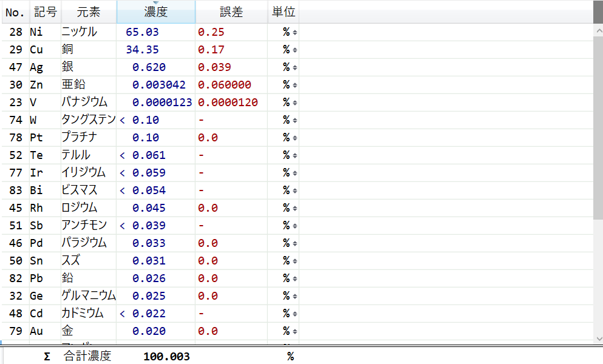The height and width of the screenshot is (364, 603).
Task: Click the vertical scrollbar thumb
Action: pos(598,121)
